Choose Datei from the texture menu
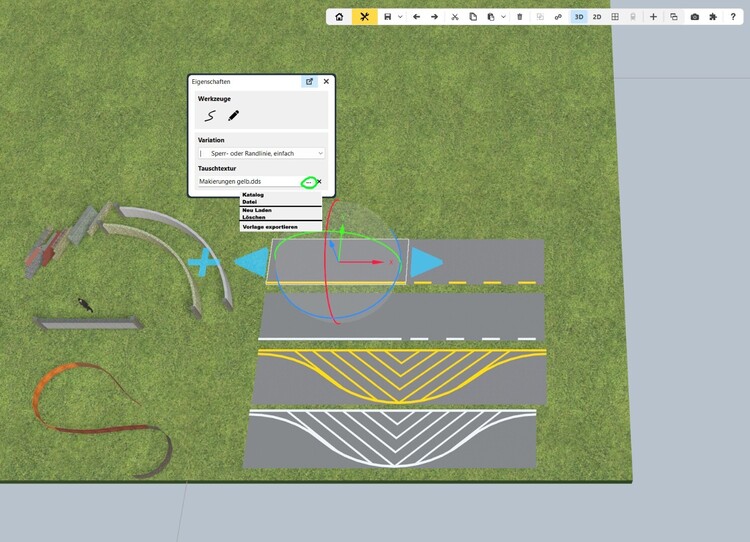Viewport: 750px width, 542px height. click(250, 202)
